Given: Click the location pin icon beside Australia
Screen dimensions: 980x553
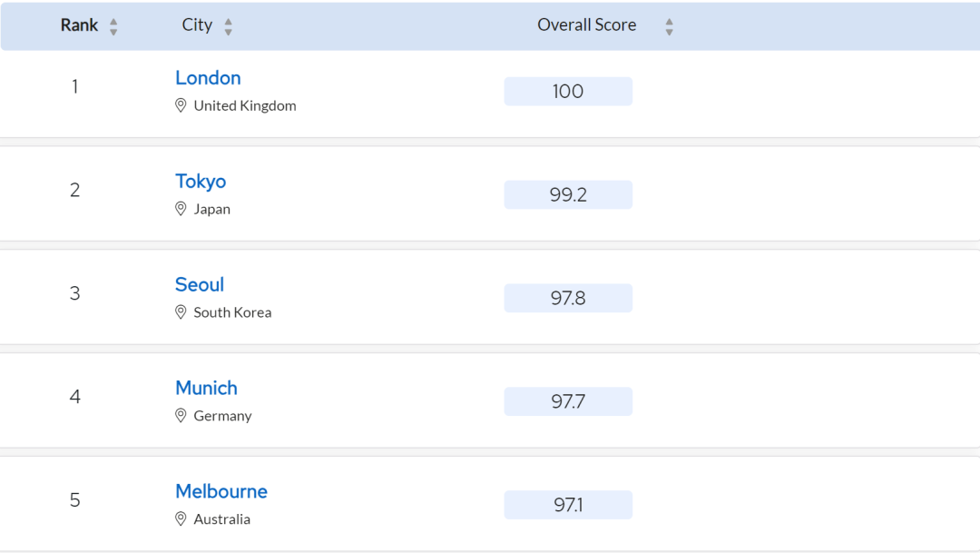Looking at the screenshot, I should pyautogui.click(x=181, y=518).
